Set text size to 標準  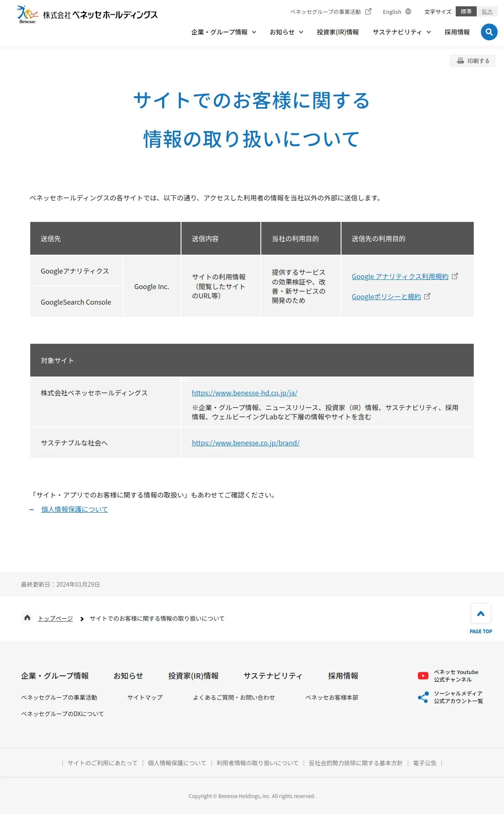coord(466,11)
